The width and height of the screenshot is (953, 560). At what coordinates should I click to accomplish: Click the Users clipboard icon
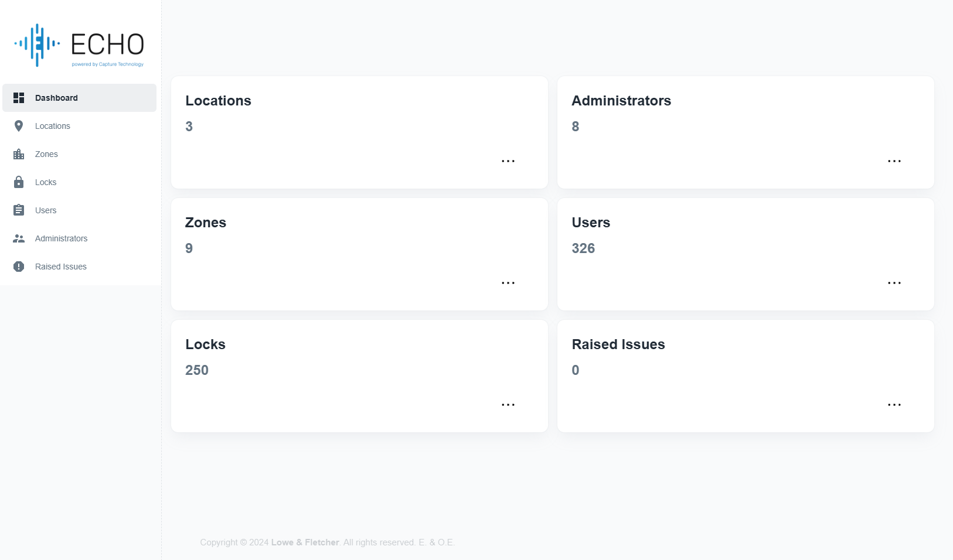[x=19, y=210]
